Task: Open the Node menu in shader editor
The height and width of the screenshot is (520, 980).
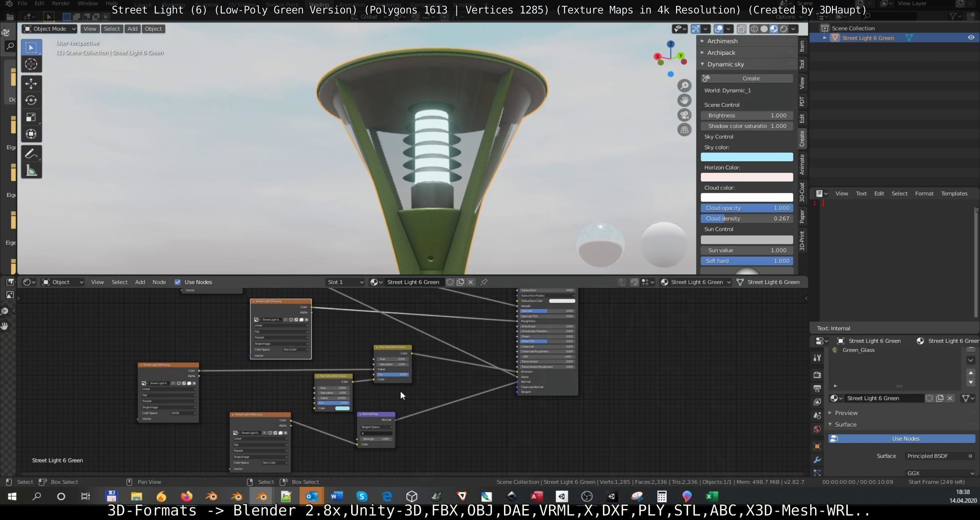Action: point(159,282)
